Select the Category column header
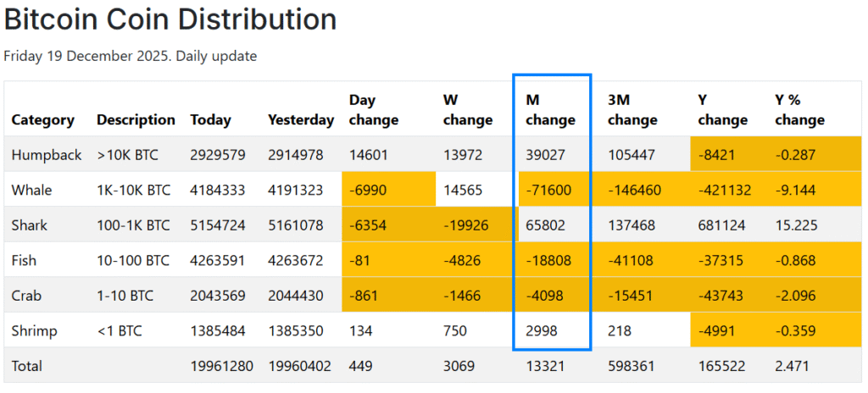The image size is (868, 393). [42, 119]
